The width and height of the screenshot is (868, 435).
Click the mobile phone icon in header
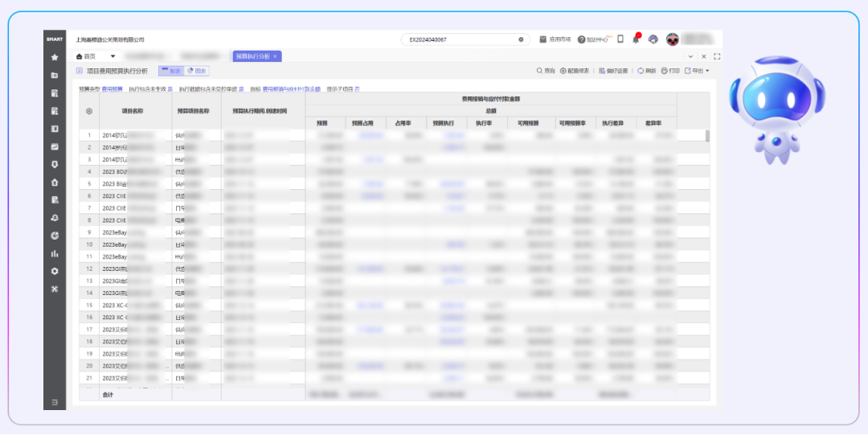[620, 39]
